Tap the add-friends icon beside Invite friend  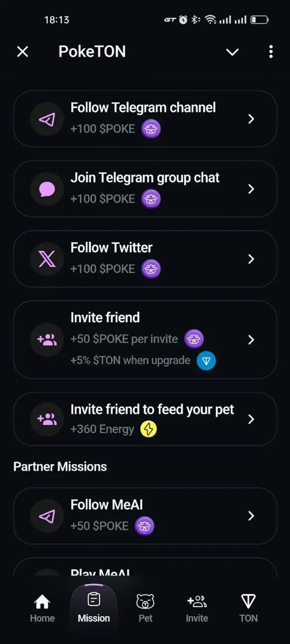pos(47,339)
